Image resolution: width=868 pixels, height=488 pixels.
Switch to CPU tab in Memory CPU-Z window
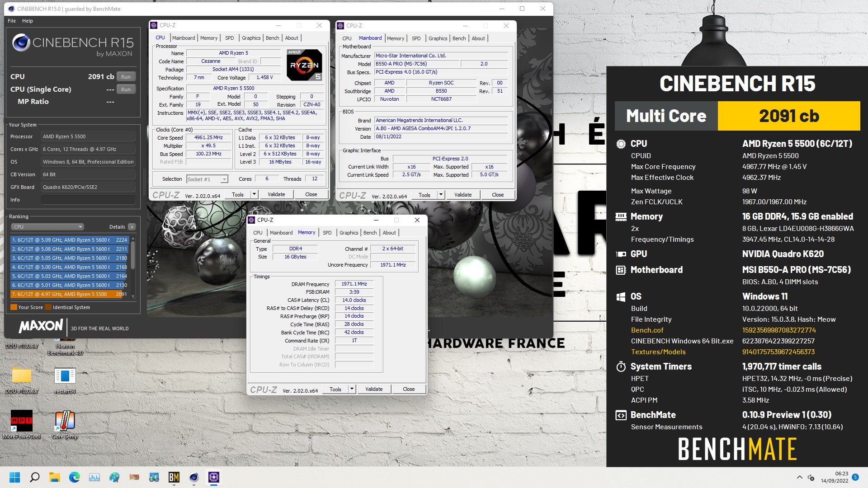pos(258,233)
